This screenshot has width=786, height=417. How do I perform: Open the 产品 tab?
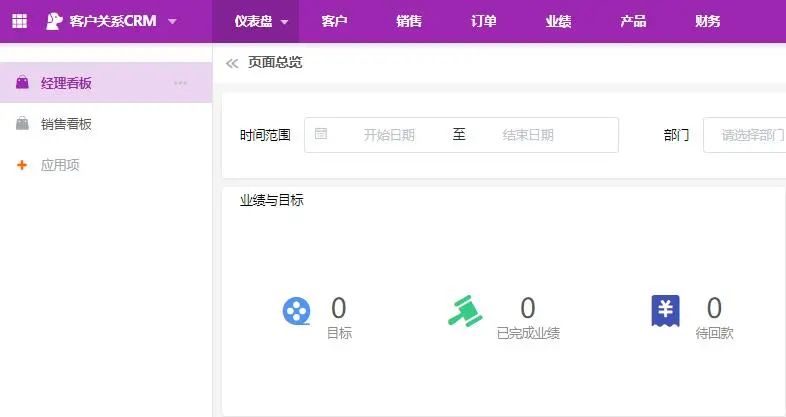click(x=633, y=21)
